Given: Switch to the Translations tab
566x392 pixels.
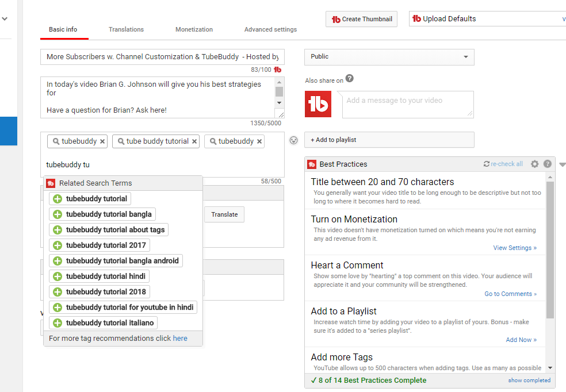Looking at the screenshot, I should [126, 29].
